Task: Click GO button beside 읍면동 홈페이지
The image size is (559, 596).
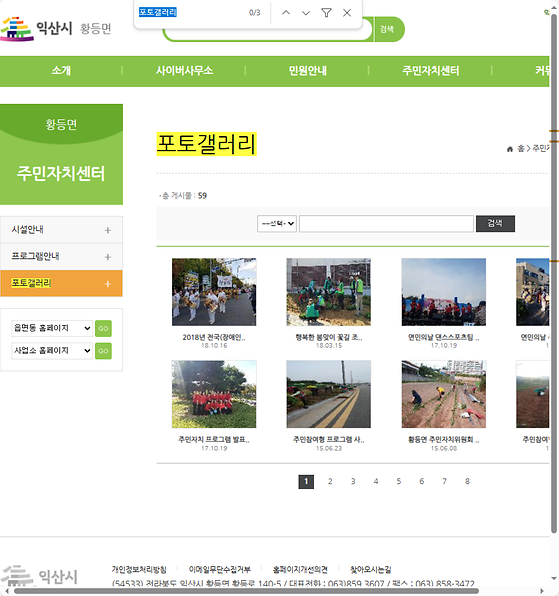Action: click(103, 328)
